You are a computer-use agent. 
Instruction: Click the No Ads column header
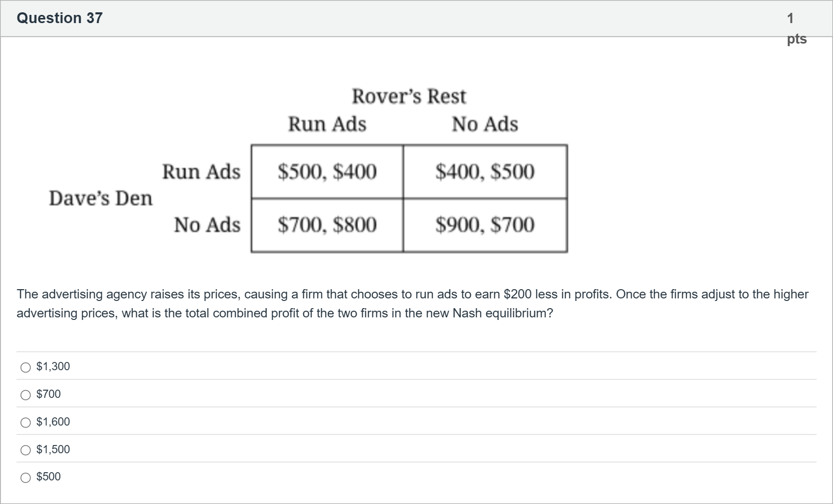coord(485,124)
